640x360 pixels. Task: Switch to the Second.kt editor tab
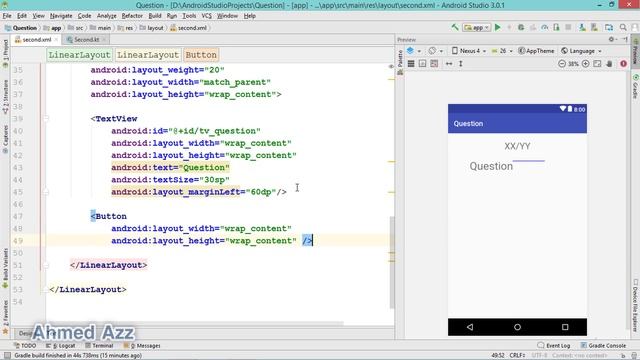tap(86, 40)
